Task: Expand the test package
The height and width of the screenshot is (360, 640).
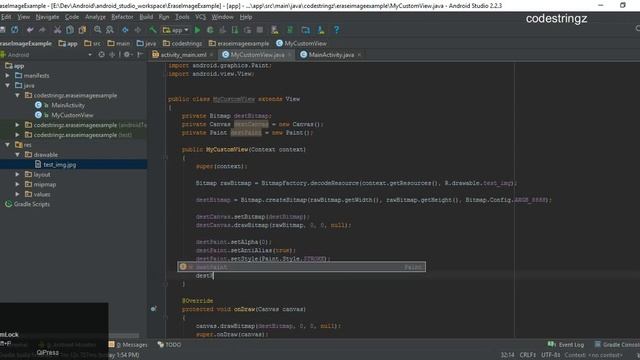Action: [18, 135]
